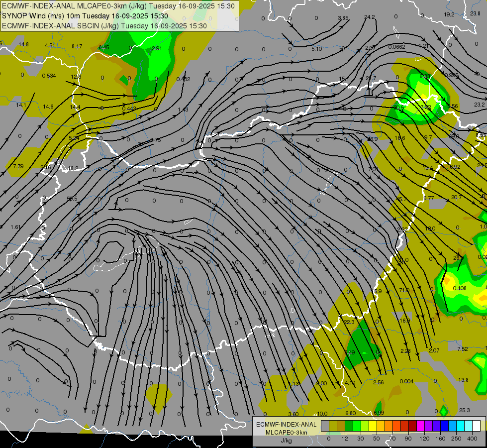Click the pure yellow legend swatch

tap(373, 426)
